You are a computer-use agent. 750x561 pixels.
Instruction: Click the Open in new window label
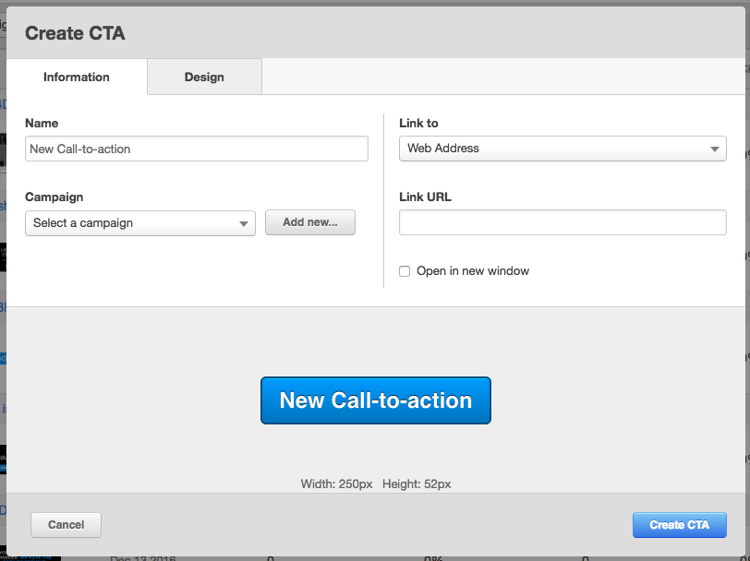pyautogui.click(x=472, y=271)
